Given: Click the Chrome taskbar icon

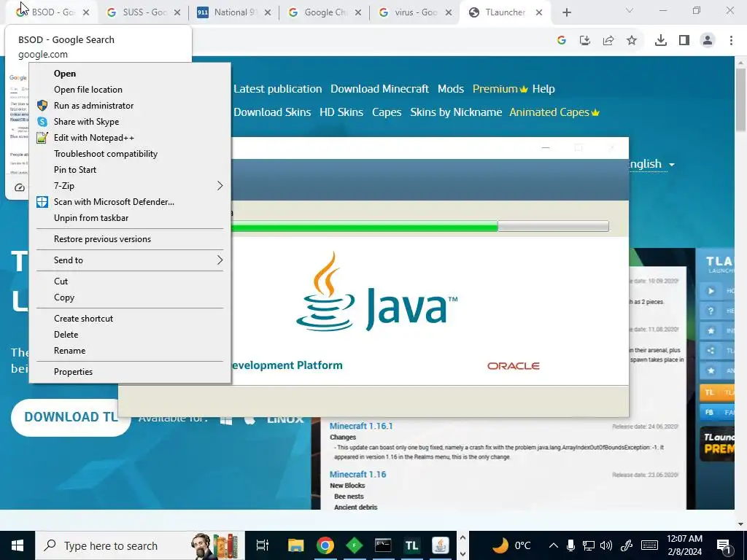Looking at the screenshot, I should 325,545.
